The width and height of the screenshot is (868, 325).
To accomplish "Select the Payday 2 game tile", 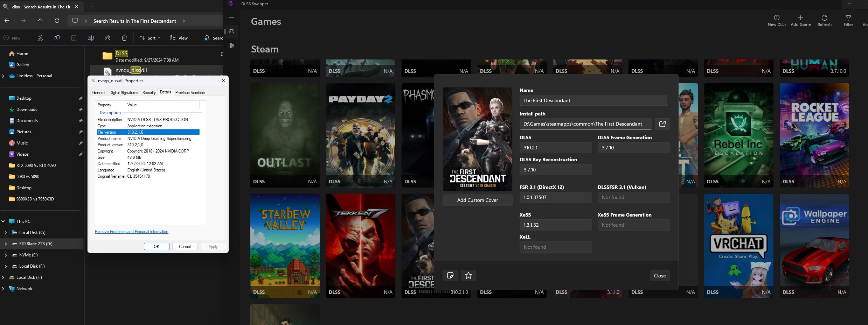I will click(x=361, y=135).
